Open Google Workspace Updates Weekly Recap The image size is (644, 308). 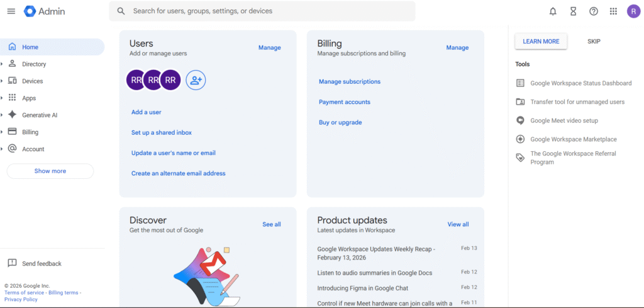click(376, 253)
